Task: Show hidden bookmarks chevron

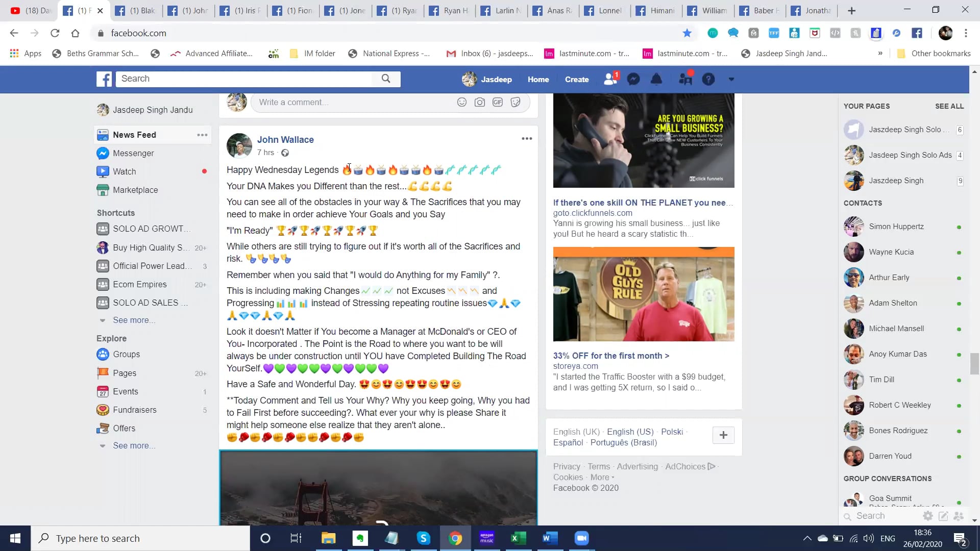Action: [880, 53]
